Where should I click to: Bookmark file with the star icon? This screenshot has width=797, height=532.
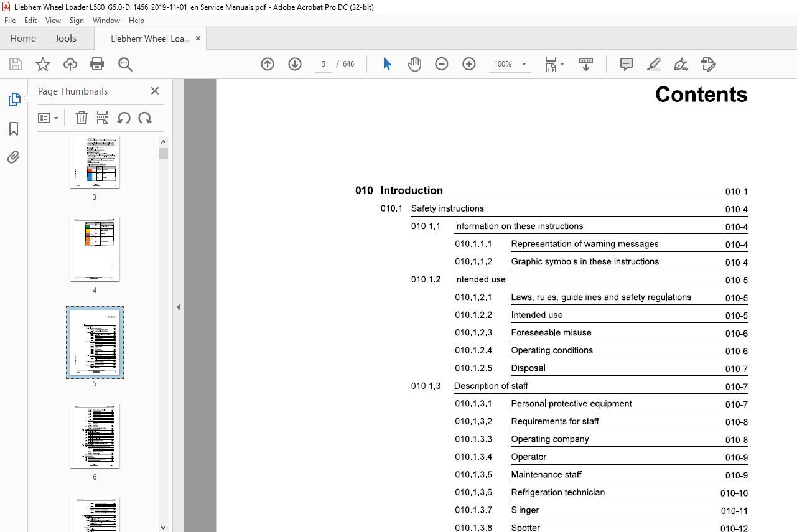(x=43, y=64)
